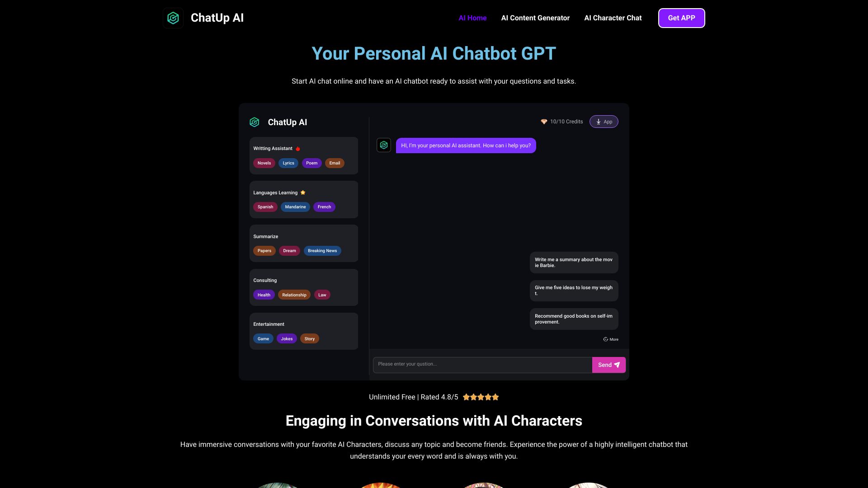
Task: Select the Papers tag under Summarize
Action: coord(264,251)
